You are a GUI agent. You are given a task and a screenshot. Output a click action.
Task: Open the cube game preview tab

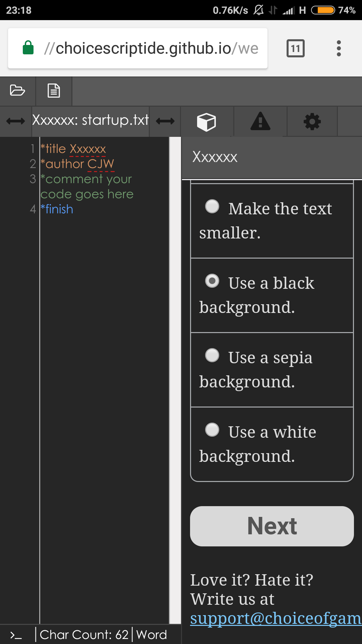206,121
